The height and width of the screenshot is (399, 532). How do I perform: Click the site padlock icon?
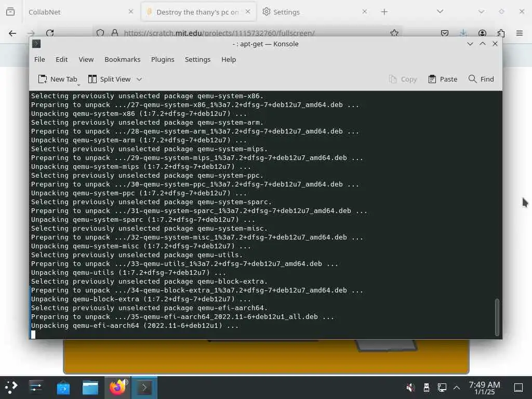click(x=115, y=33)
